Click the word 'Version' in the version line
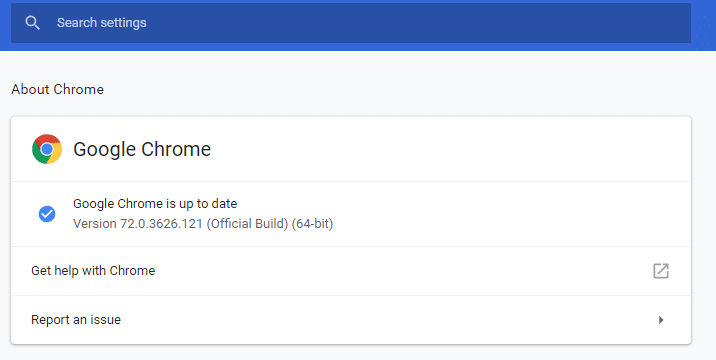The height and width of the screenshot is (360, 716). (95, 224)
